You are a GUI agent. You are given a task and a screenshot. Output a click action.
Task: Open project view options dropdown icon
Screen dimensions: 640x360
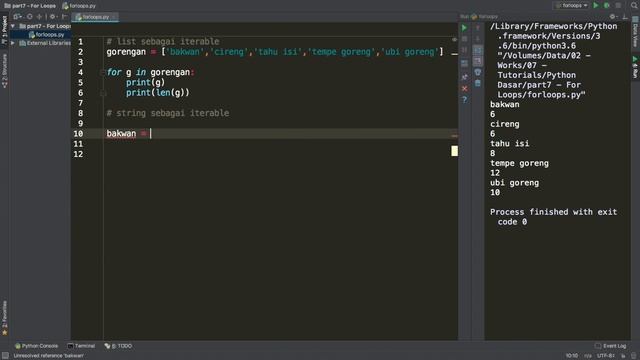point(17,17)
